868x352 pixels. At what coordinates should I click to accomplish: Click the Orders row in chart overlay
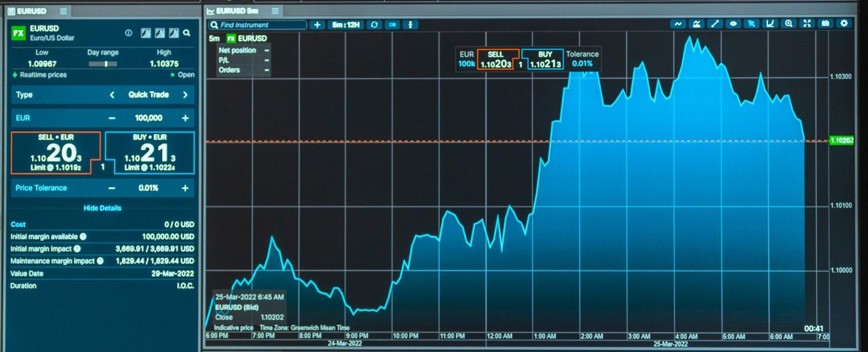[243, 70]
